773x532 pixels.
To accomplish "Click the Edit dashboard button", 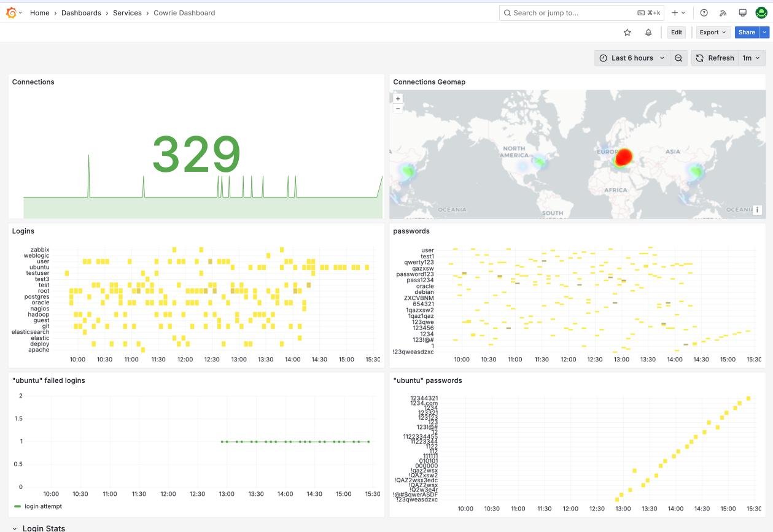I will [x=676, y=33].
